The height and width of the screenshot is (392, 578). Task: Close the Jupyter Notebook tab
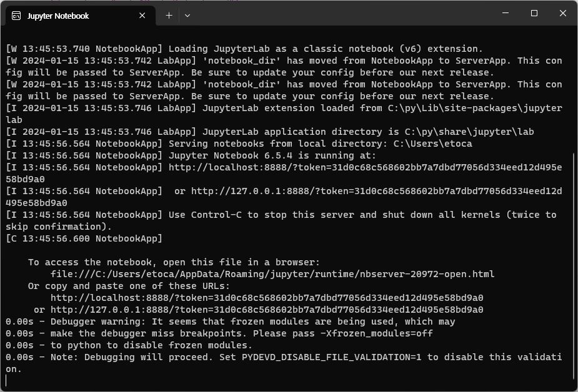coord(142,16)
